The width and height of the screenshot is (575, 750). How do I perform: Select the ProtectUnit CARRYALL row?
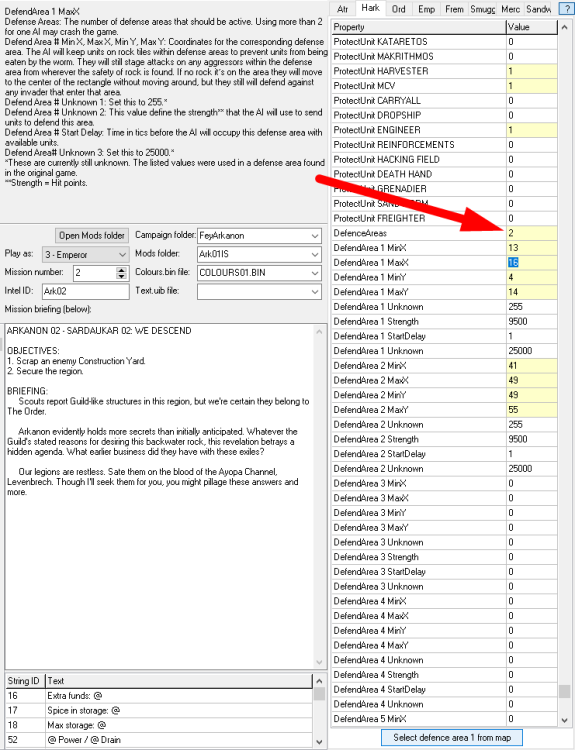[x=444, y=100]
